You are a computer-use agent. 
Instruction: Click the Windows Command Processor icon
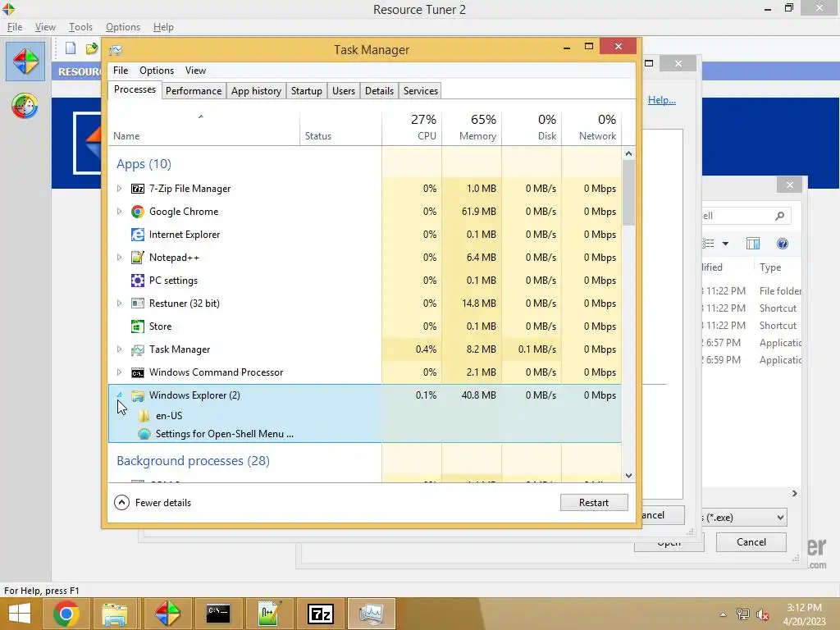(x=138, y=373)
